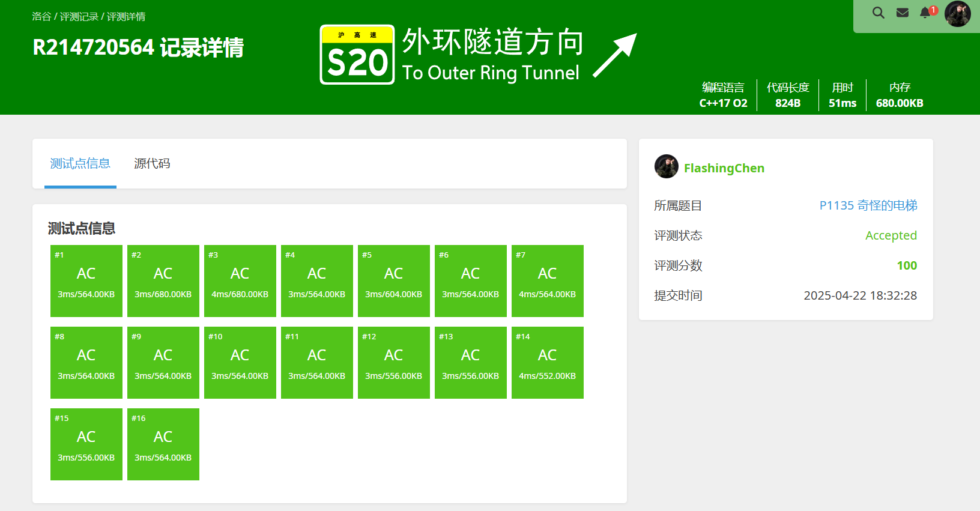
Task: Click the 提交时间 label
Action: (x=678, y=295)
